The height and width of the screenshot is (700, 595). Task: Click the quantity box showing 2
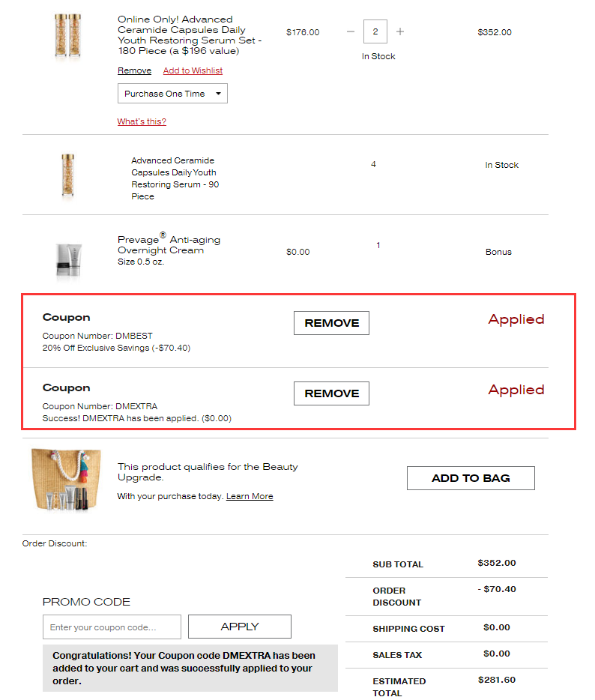click(375, 32)
